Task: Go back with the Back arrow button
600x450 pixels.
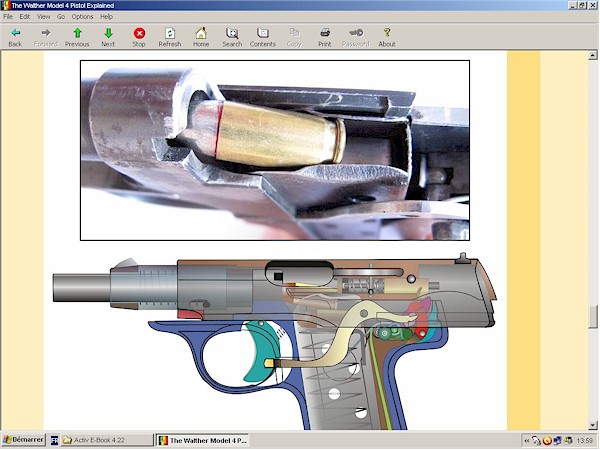Action: pyautogui.click(x=15, y=38)
